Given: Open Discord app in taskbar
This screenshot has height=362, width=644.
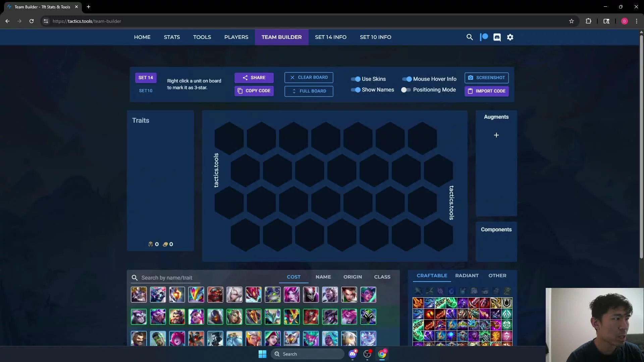Looking at the screenshot, I should [353, 354].
